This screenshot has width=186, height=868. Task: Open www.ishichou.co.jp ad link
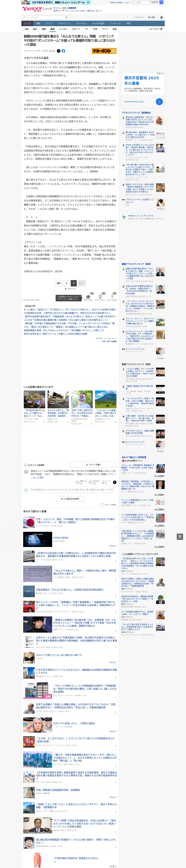pos(134,101)
